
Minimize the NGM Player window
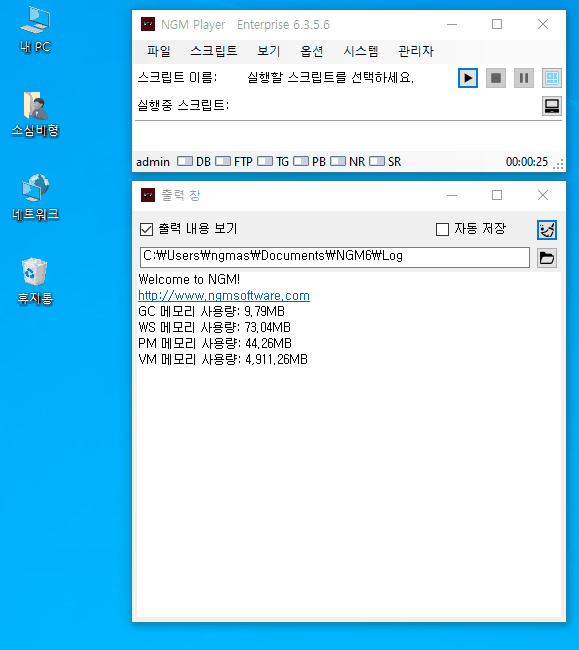point(452,24)
